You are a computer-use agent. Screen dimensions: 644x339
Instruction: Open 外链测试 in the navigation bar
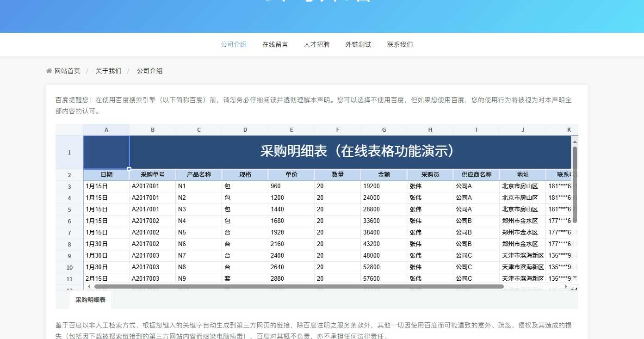[x=359, y=44]
